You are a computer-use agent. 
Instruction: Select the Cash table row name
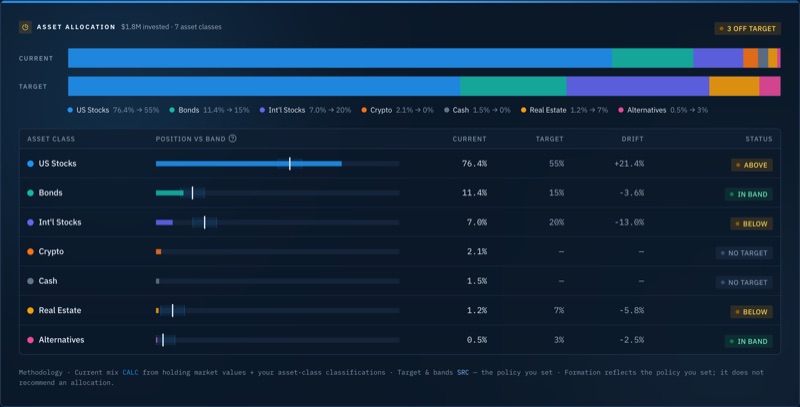[48, 281]
